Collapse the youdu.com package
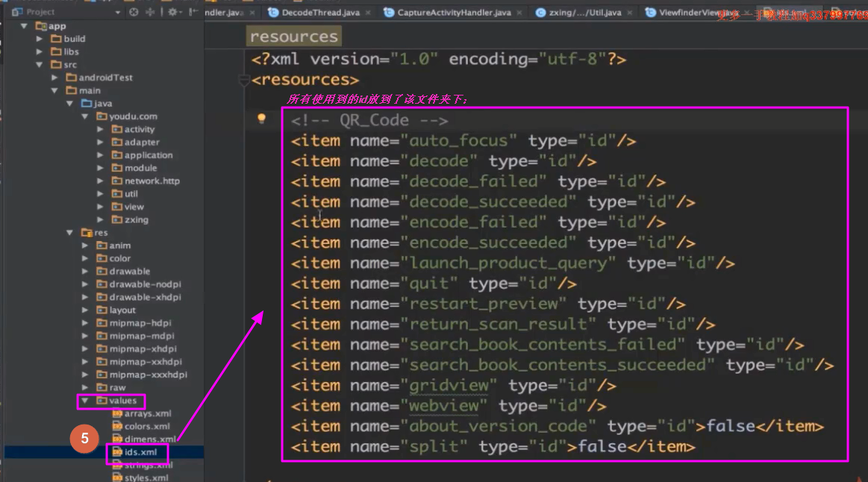Viewport: 868px width, 482px height. click(x=85, y=116)
